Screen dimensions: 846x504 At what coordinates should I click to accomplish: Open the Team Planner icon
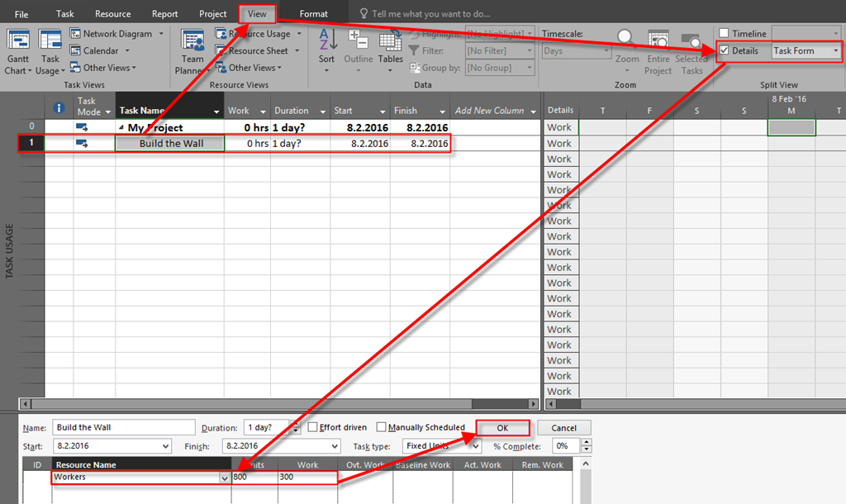pyautogui.click(x=192, y=41)
